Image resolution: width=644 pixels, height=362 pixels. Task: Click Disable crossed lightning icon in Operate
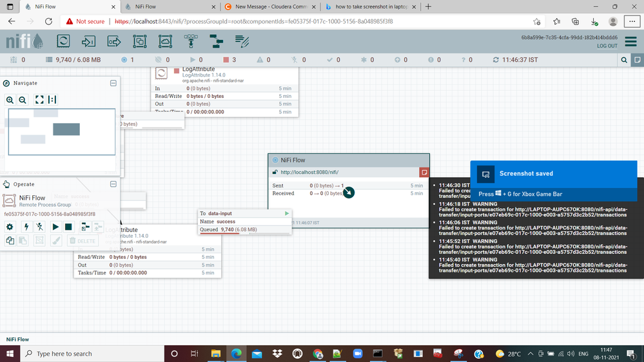click(39, 227)
